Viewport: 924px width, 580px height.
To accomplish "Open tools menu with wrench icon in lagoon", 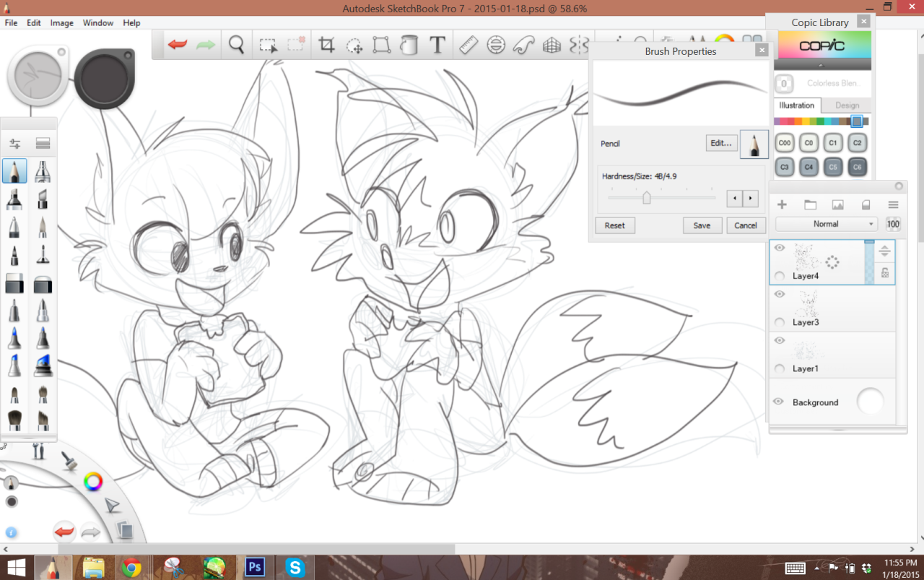I will pyautogui.click(x=39, y=451).
